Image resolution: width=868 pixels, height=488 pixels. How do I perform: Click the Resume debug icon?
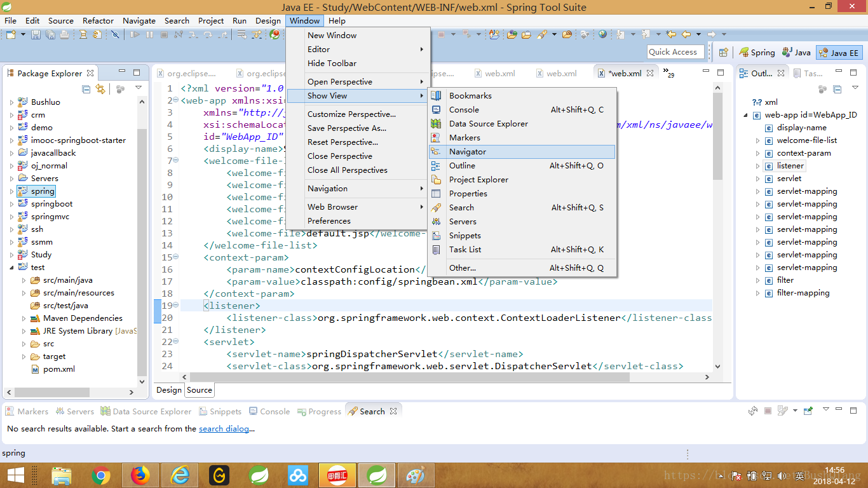(x=135, y=34)
